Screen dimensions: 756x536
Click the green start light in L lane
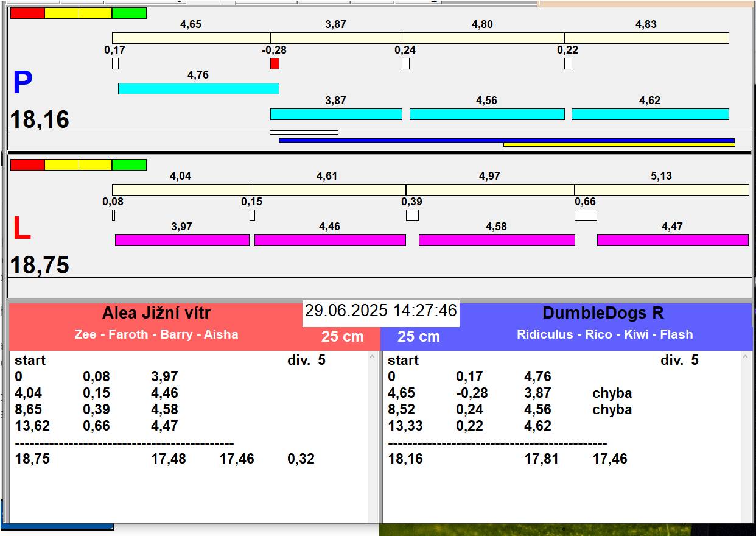129,164
